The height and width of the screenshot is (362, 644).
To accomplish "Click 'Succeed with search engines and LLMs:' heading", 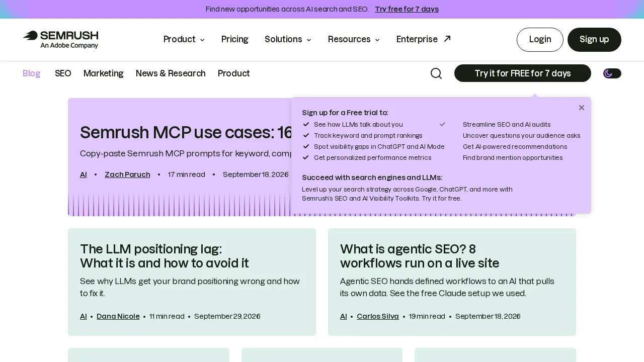I will pos(372,177).
